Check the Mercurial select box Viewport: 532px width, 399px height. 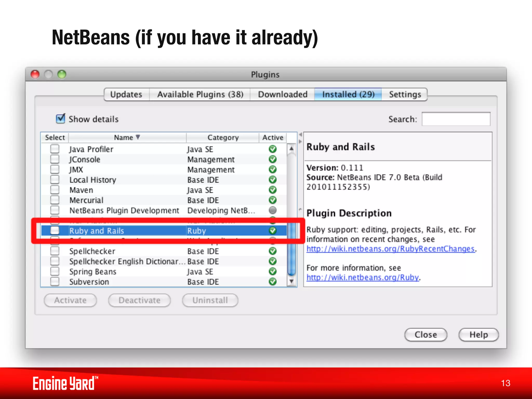[x=55, y=200]
